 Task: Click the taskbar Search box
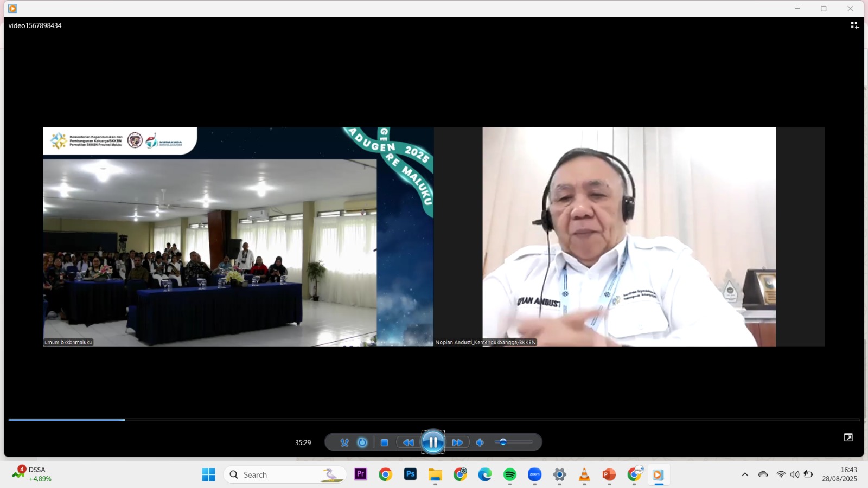[285, 474]
